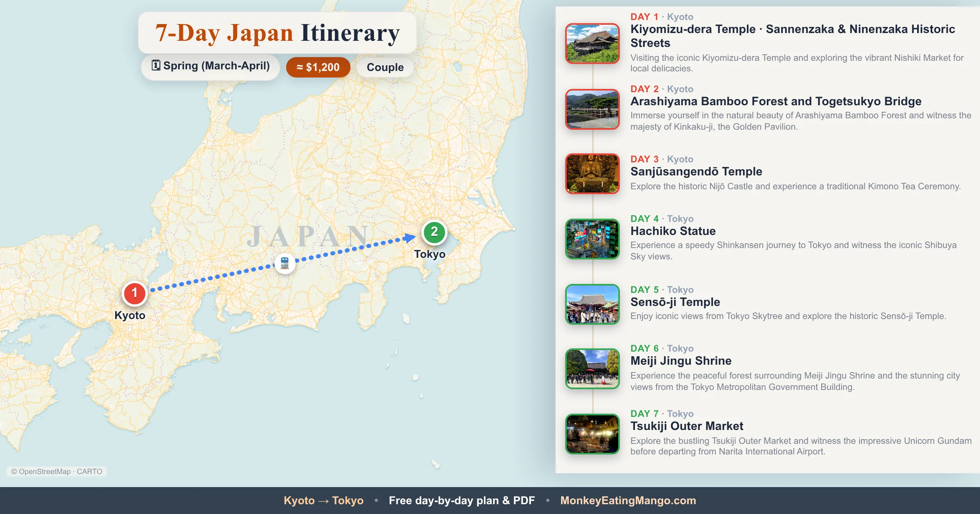Open the Kiyomizu-dera Temple thumbnail for Day 1
This screenshot has height=514, width=980.
point(592,43)
